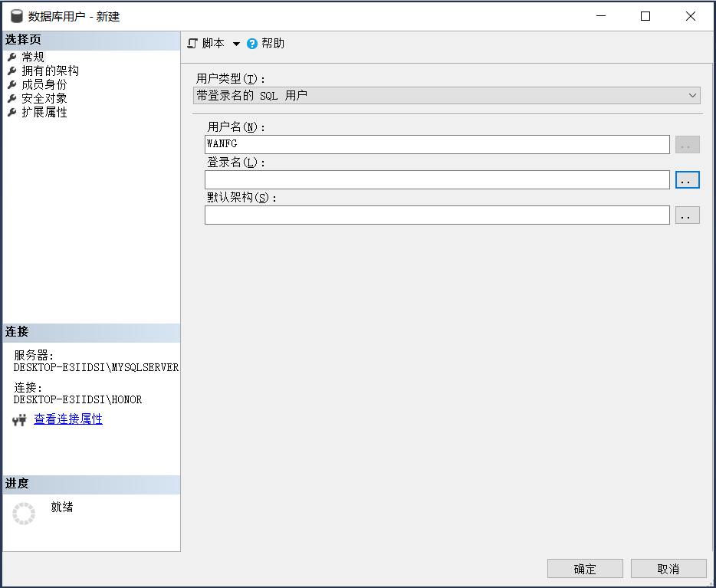The width and height of the screenshot is (716, 588).
Task: Click the 登录名(L) label
Action: (236, 162)
